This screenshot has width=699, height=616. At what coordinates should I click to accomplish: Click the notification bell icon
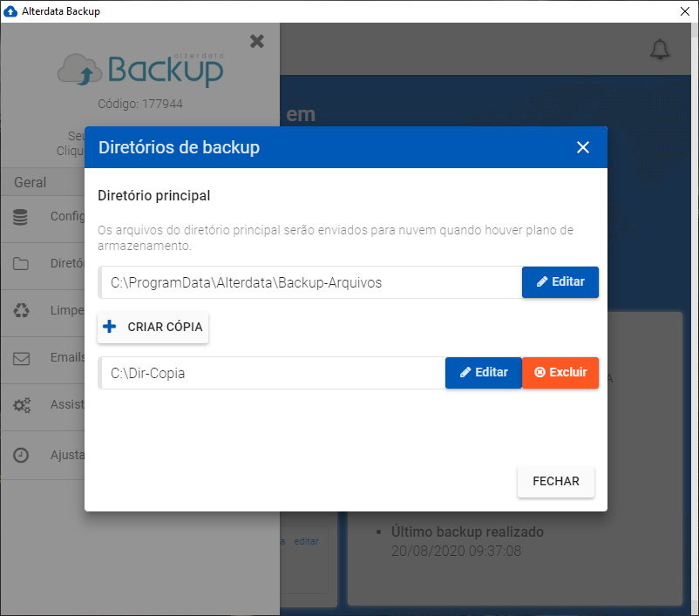click(x=659, y=50)
